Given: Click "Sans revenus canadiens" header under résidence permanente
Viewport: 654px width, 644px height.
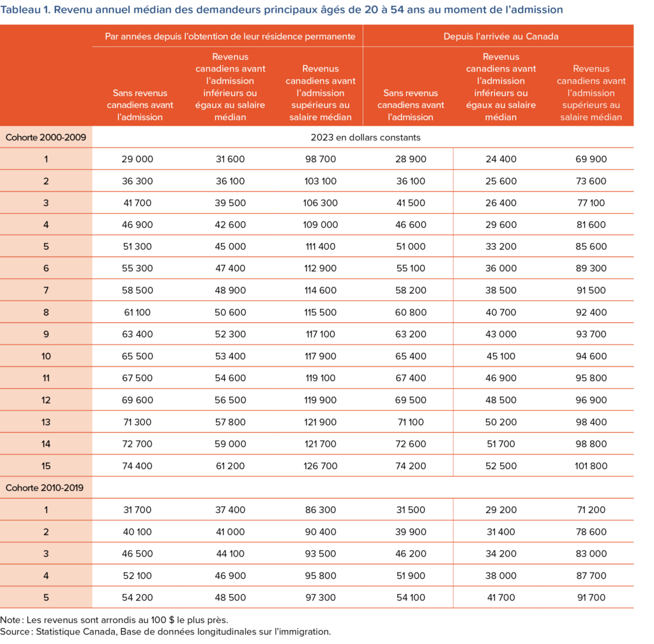Looking at the screenshot, I should 140,105.
